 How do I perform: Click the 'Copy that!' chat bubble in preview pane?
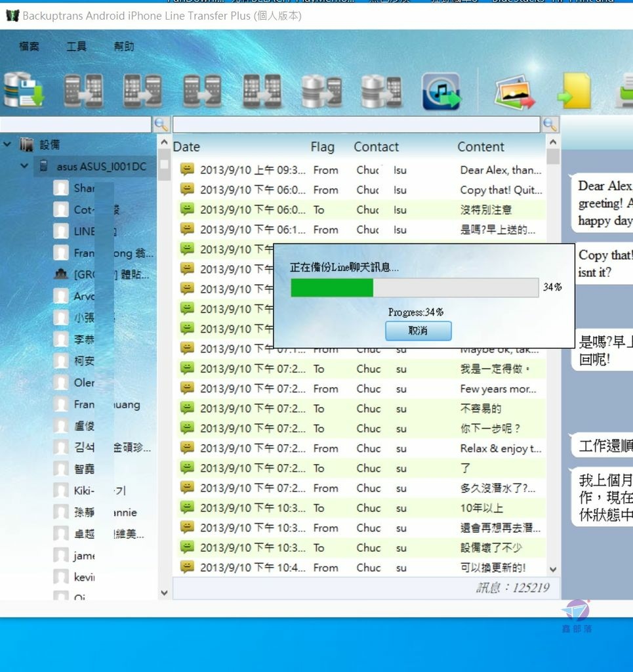[603, 264]
